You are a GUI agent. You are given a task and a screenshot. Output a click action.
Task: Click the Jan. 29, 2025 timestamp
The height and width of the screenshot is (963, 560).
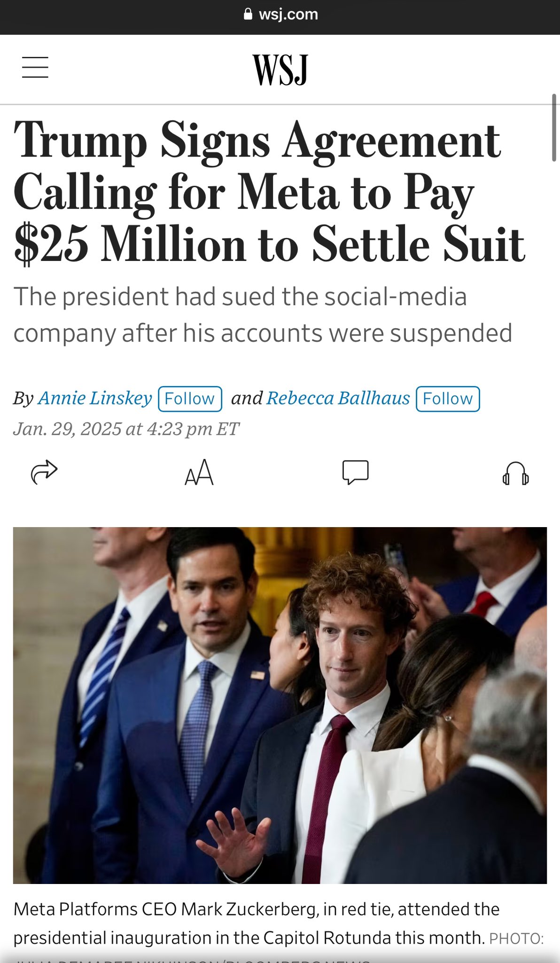click(x=126, y=429)
